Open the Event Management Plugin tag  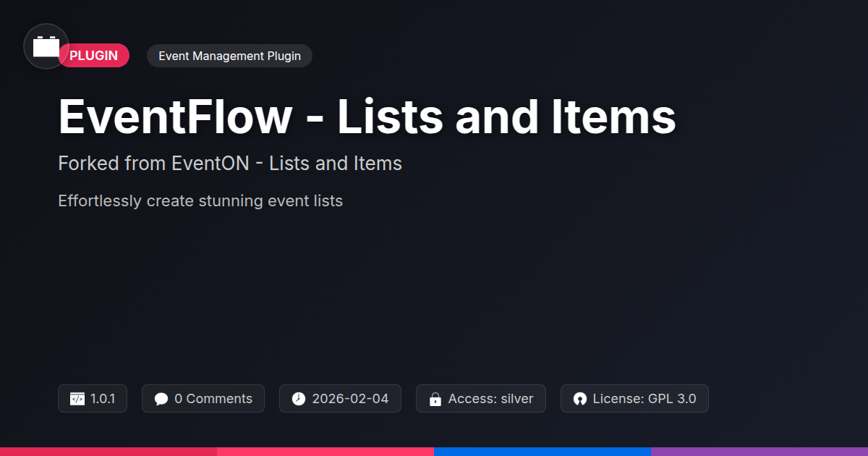pyautogui.click(x=229, y=56)
